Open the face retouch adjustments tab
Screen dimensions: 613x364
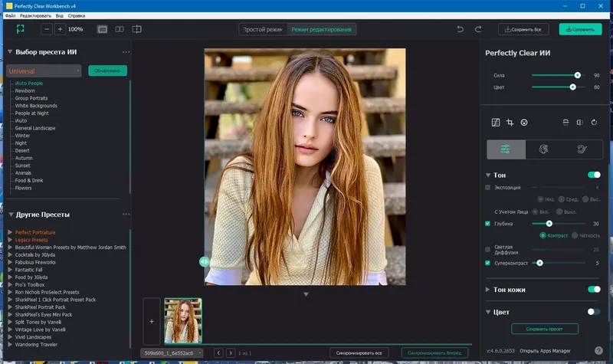coord(544,149)
